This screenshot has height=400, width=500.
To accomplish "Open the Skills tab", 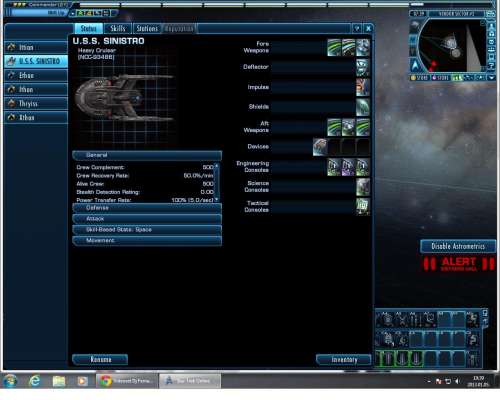I will pyautogui.click(x=118, y=29).
